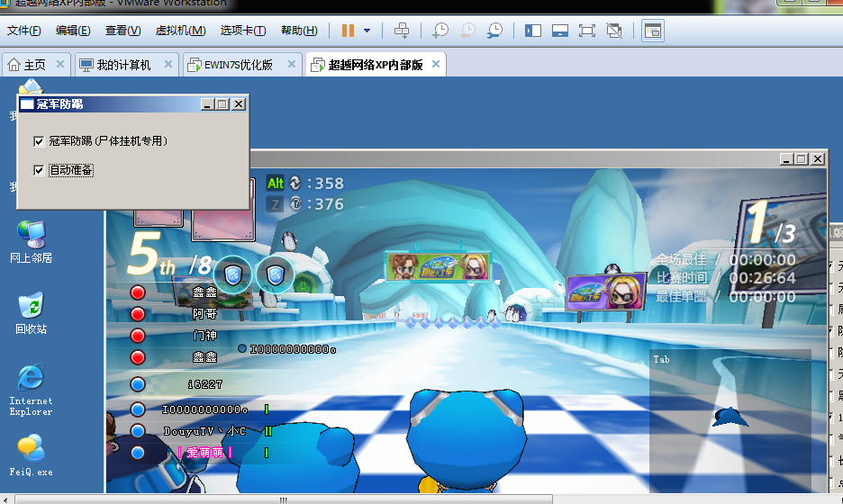Toggle the 冠军防踢(尸体挂机专用) checkbox
This screenshot has height=504, width=843.
[39, 141]
